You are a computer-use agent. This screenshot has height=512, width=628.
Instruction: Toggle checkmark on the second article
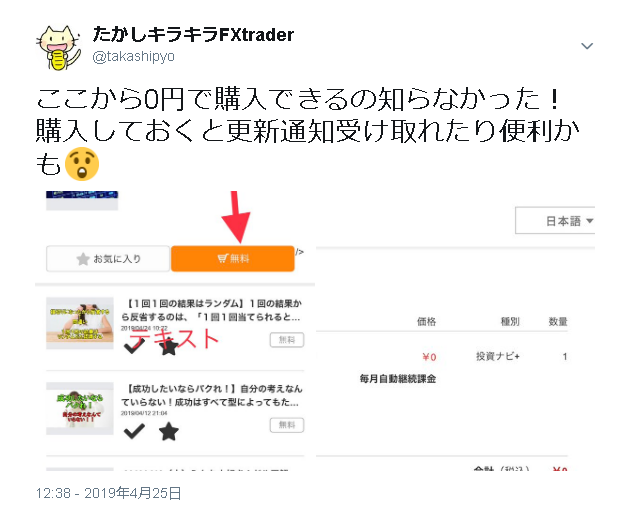134,431
